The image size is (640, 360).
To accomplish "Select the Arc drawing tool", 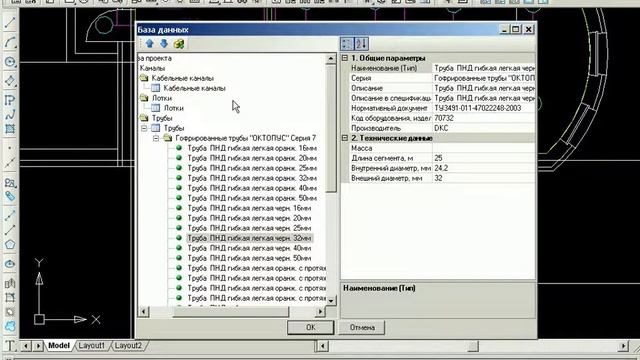I will click(x=10, y=42).
